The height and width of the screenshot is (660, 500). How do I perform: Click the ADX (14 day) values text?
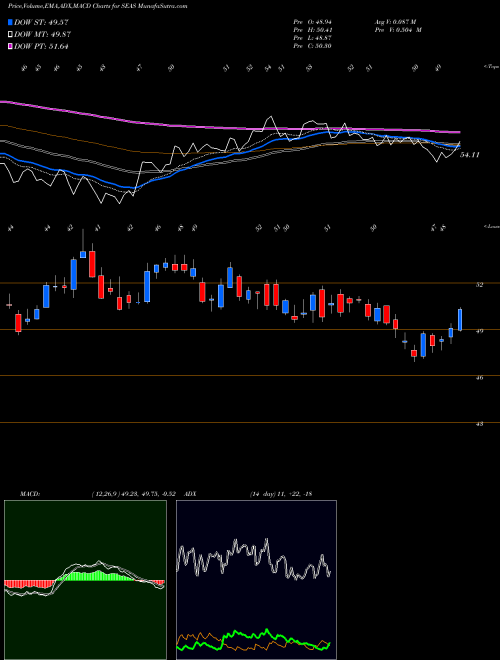pyautogui.click(x=280, y=494)
